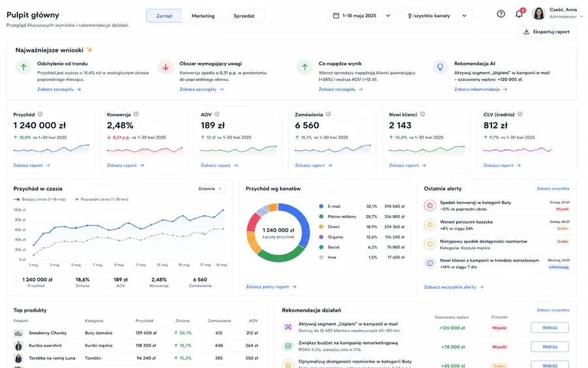Switch to the Sprzedaż tab

[x=244, y=16]
